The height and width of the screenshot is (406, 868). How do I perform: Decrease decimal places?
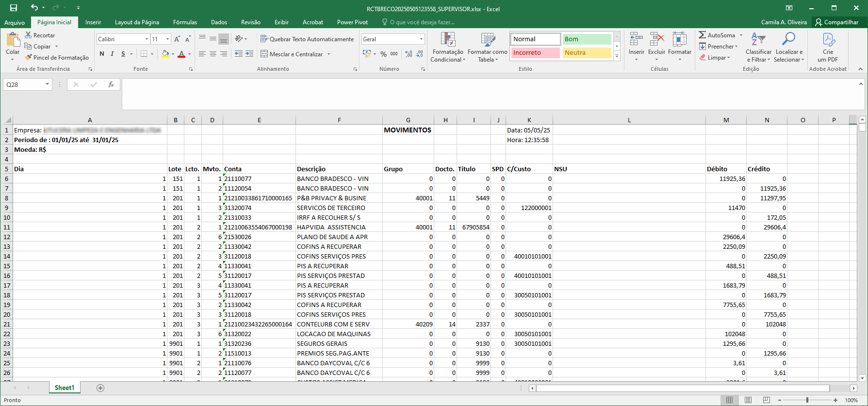coord(420,54)
